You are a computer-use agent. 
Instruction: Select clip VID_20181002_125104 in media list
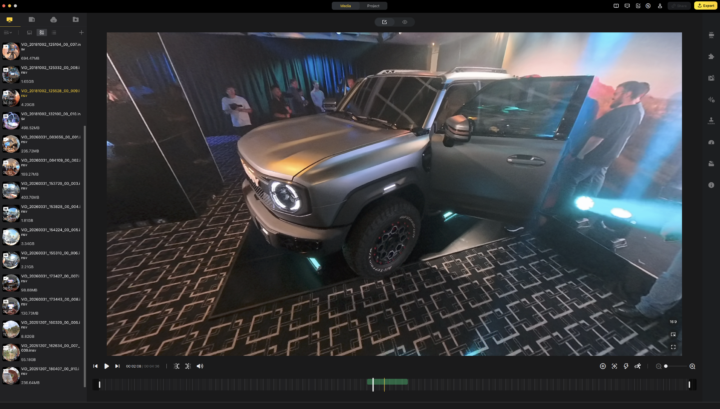click(x=42, y=51)
